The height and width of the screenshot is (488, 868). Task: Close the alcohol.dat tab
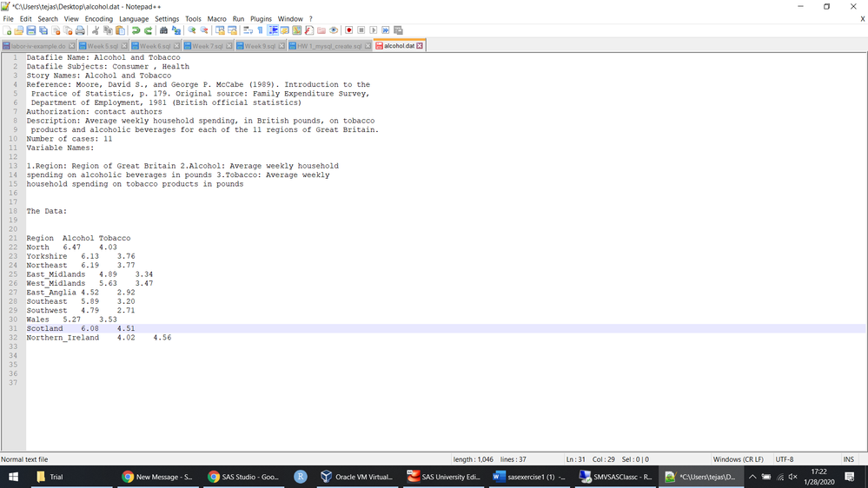[420, 46]
